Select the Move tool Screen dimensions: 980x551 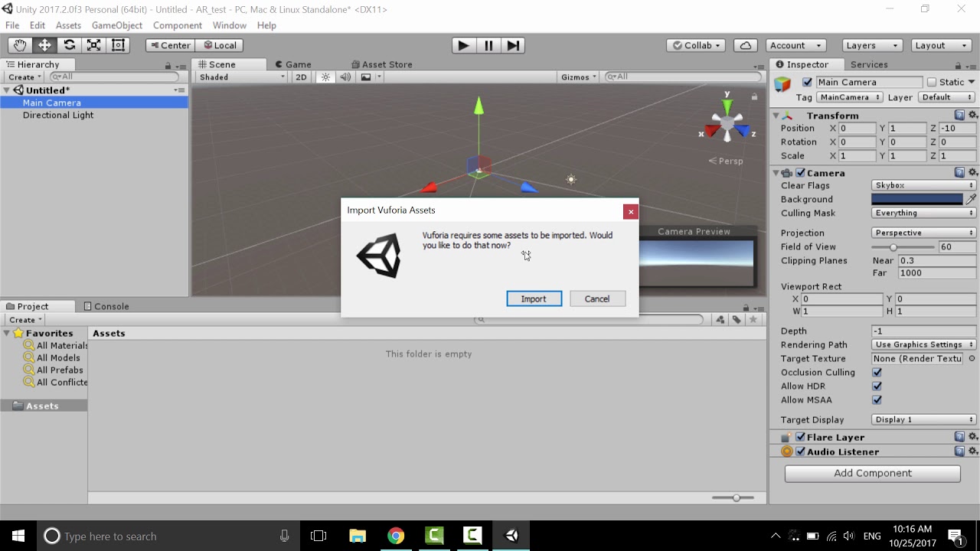tap(44, 45)
